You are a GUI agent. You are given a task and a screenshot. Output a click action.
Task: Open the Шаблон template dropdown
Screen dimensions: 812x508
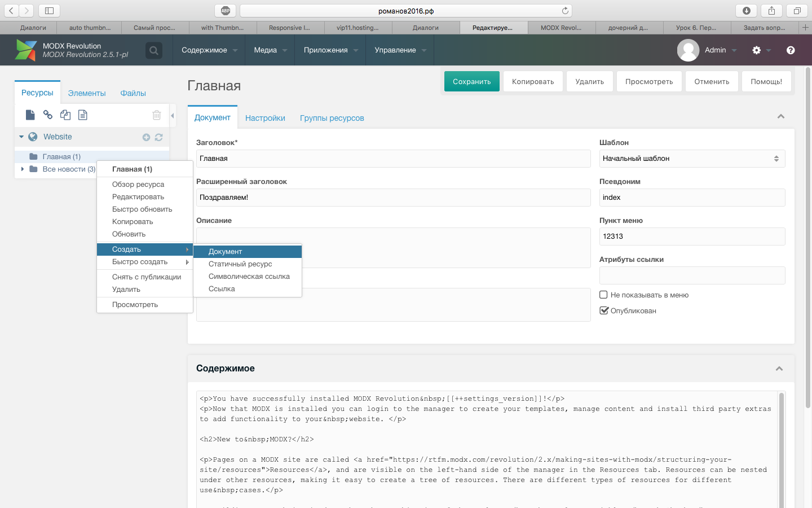click(x=692, y=159)
